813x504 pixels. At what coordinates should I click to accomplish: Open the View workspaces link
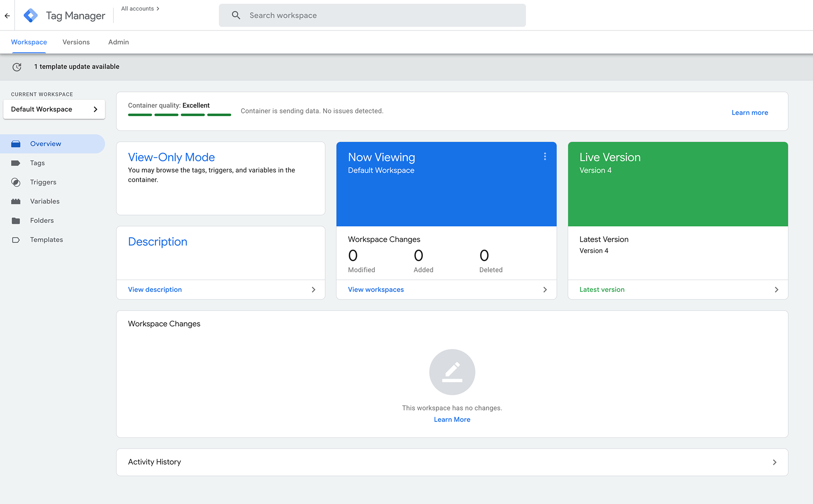pyautogui.click(x=376, y=290)
